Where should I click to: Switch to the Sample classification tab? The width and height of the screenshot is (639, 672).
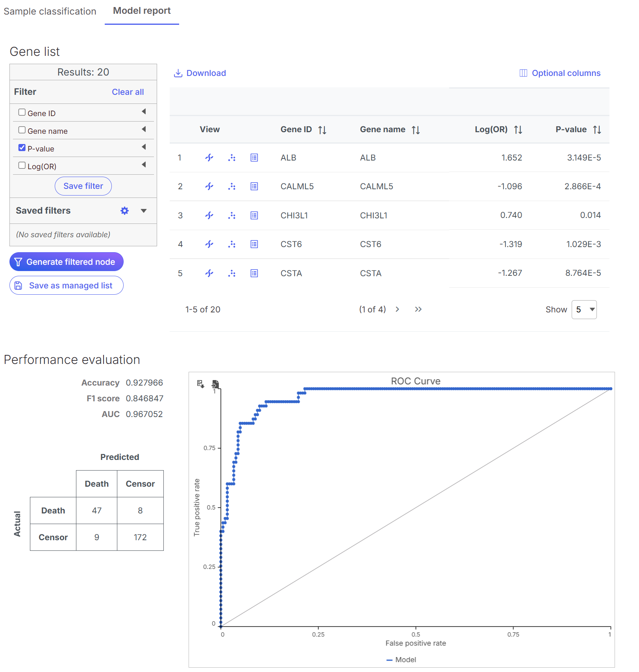pyautogui.click(x=50, y=11)
